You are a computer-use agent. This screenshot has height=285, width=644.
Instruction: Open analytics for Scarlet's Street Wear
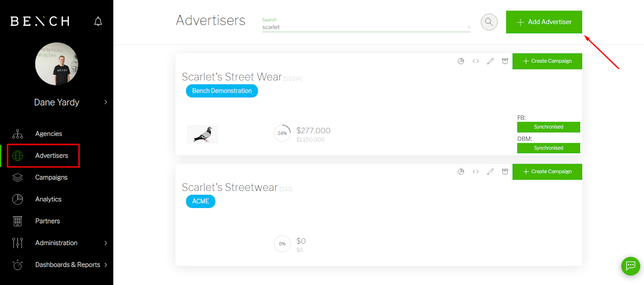(461, 61)
